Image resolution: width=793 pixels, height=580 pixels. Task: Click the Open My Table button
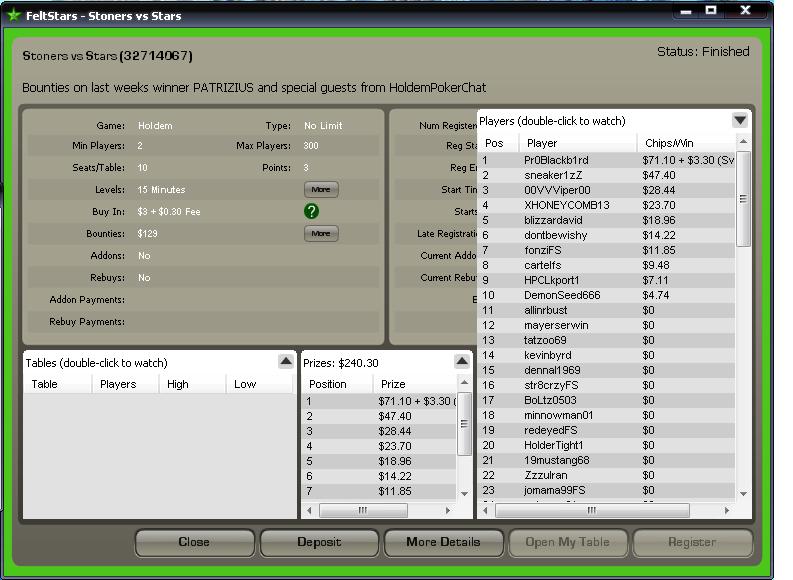pyautogui.click(x=567, y=542)
